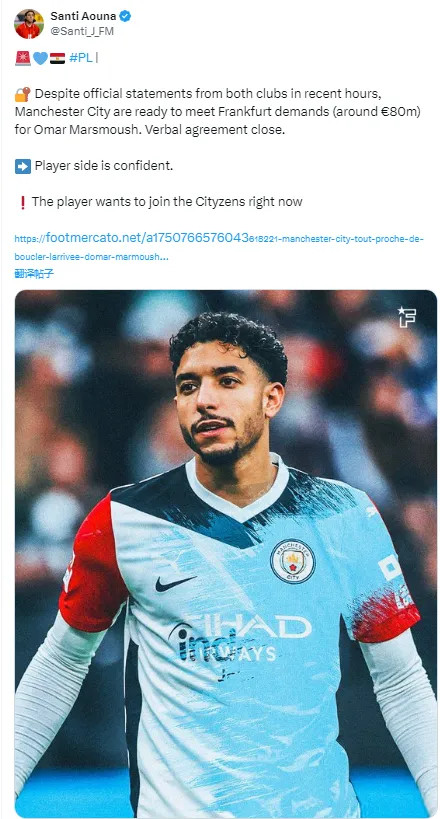Open the @Santi_J_FM handle

(82, 31)
